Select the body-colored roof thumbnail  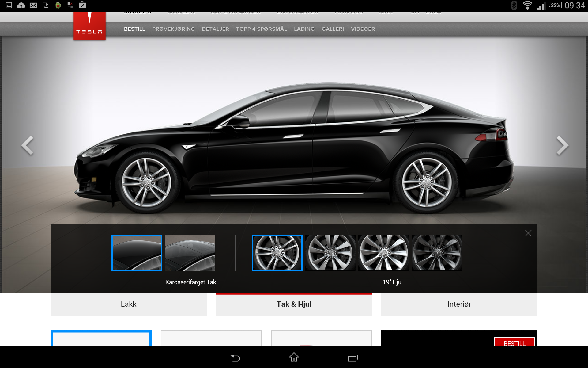137,253
